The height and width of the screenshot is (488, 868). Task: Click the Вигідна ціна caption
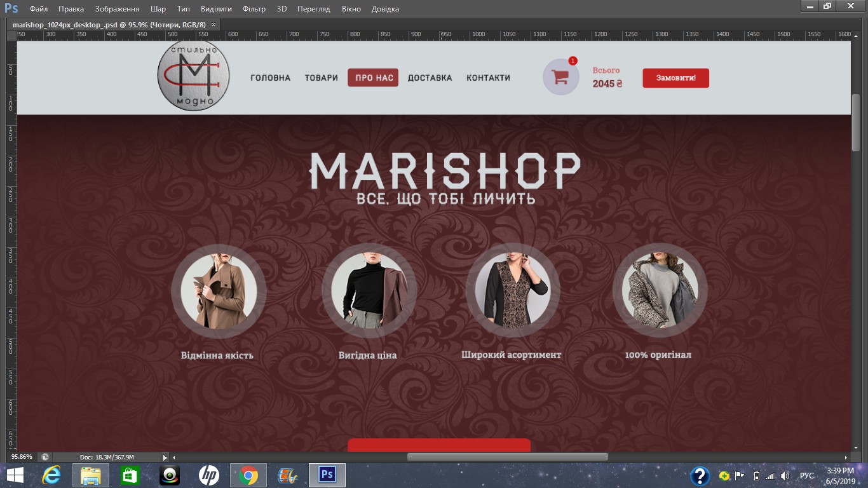click(x=368, y=355)
